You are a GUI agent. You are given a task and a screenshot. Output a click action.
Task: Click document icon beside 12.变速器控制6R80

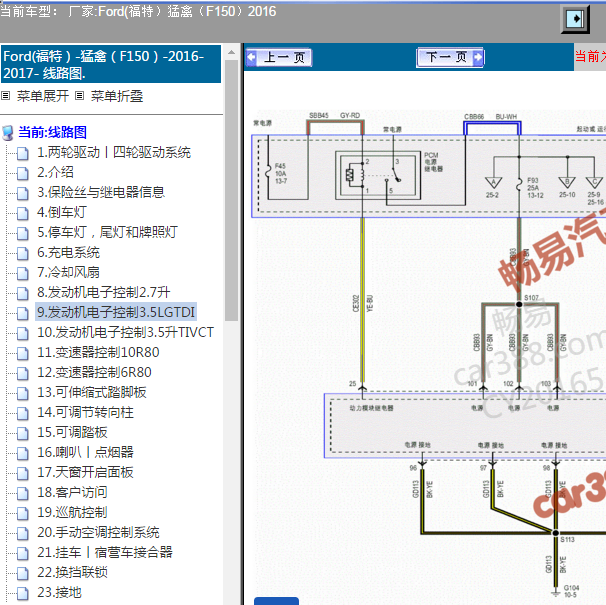tap(22, 373)
